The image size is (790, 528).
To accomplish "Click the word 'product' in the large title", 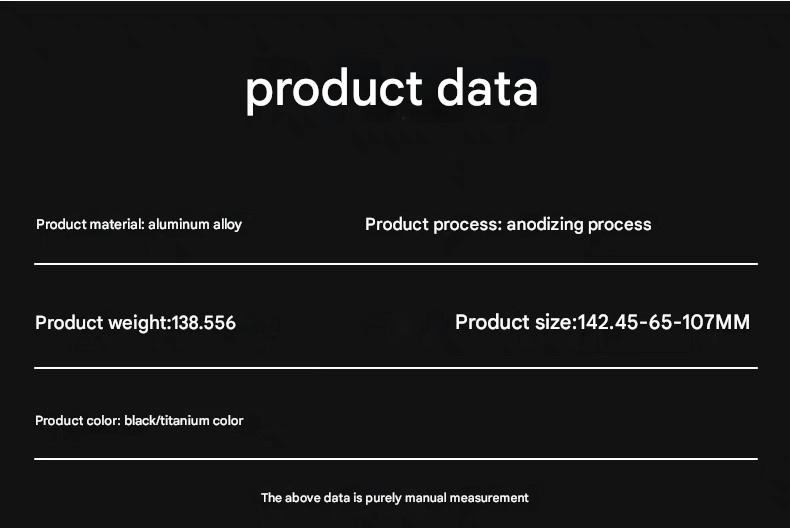I will tap(334, 91).
